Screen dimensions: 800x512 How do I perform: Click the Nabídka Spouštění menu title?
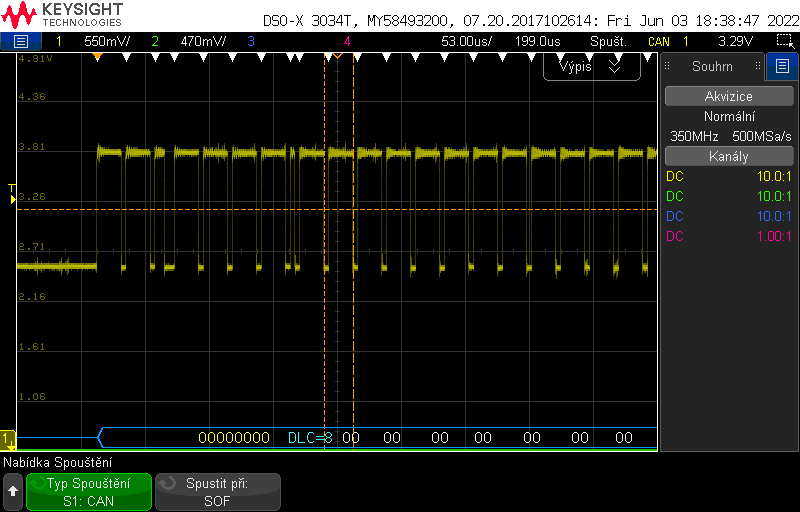click(58, 463)
